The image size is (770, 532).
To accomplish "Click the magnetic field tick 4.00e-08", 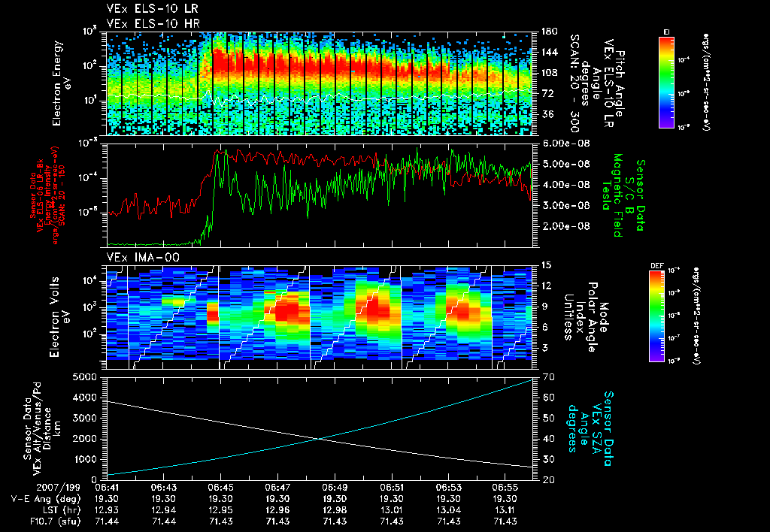I will [x=565, y=185].
